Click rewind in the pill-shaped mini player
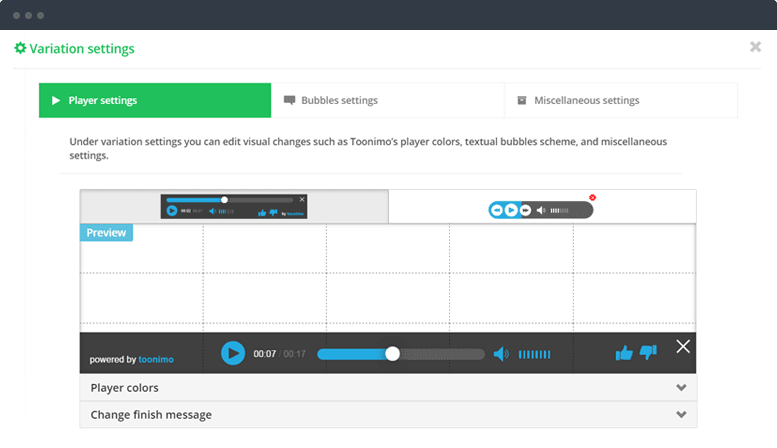 (x=497, y=210)
